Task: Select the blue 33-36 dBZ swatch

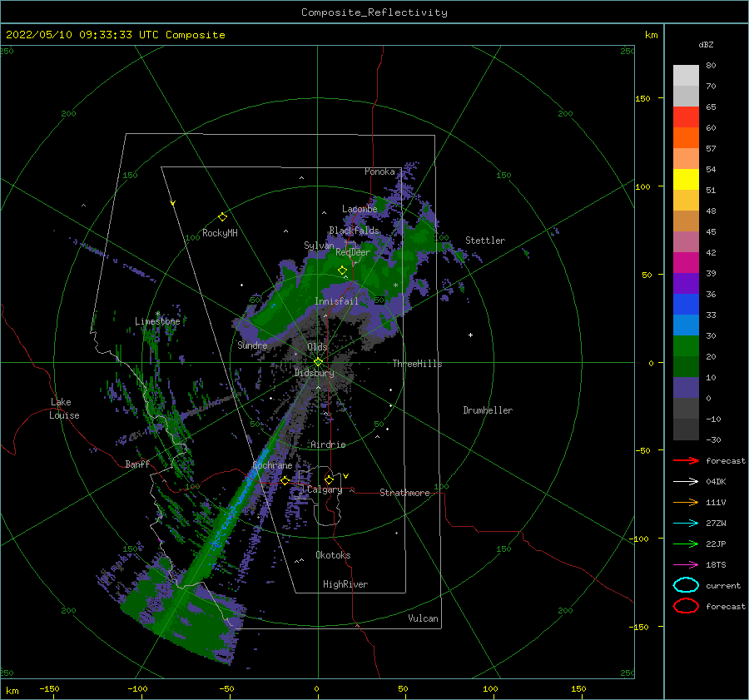Action: point(686,305)
